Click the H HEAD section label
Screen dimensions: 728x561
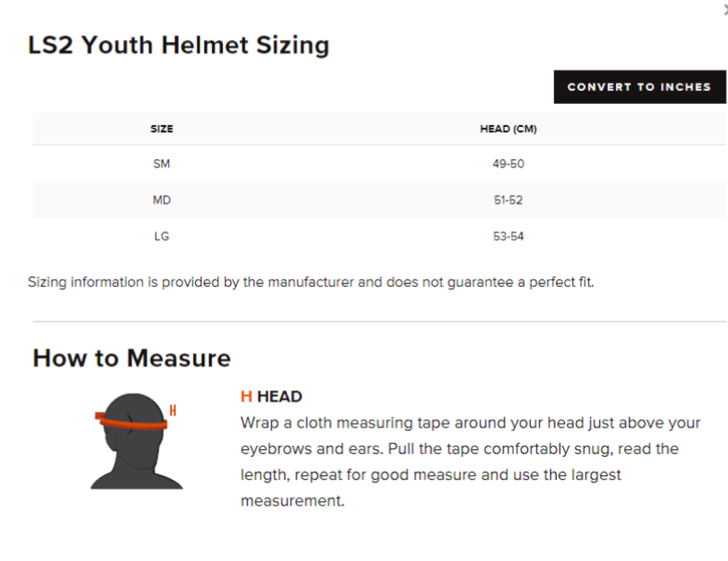pyautogui.click(x=271, y=397)
